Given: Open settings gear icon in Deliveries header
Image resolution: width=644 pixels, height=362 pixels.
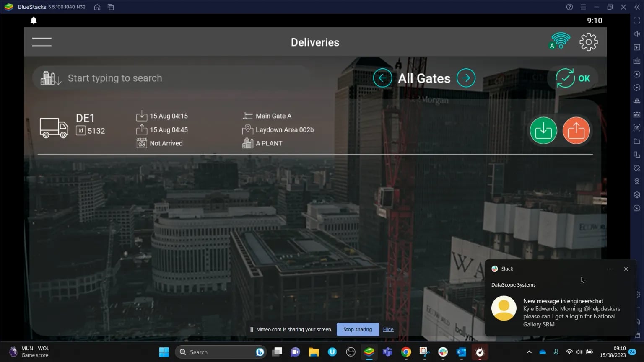Looking at the screenshot, I should (x=589, y=42).
